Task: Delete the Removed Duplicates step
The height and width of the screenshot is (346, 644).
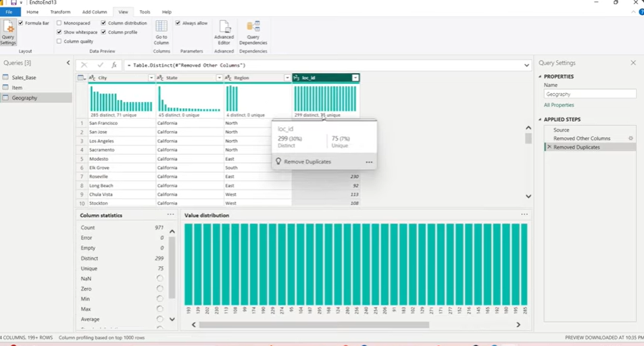Action: 549,147
